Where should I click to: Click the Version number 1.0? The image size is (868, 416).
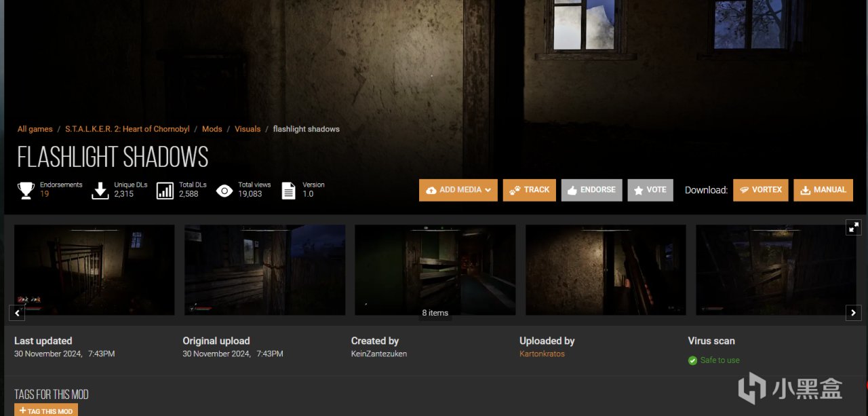pyautogui.click(x=308, y=194)
